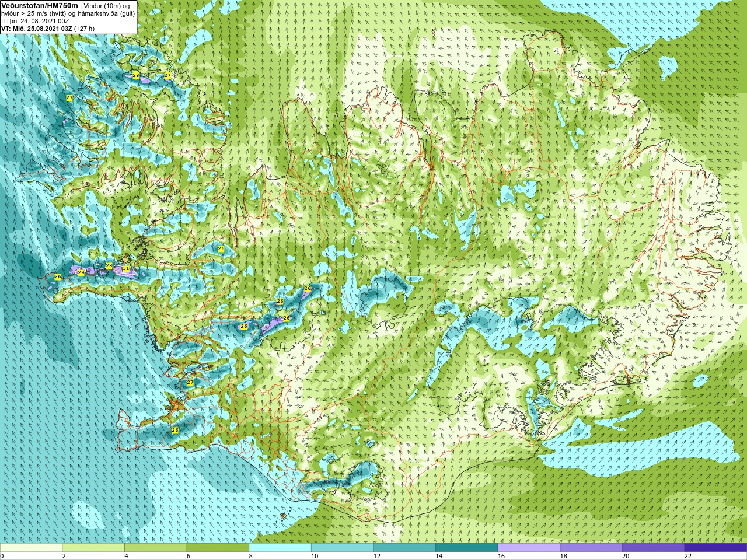Image resolution: width=747 pixels, height=560 pixels.
Task: Select the dark teal 14–16 legend color
Action: tap(467, 547)
